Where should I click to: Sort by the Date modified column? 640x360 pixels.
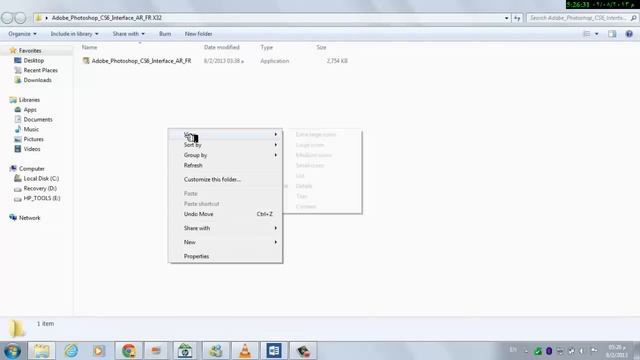pos(222,47)
